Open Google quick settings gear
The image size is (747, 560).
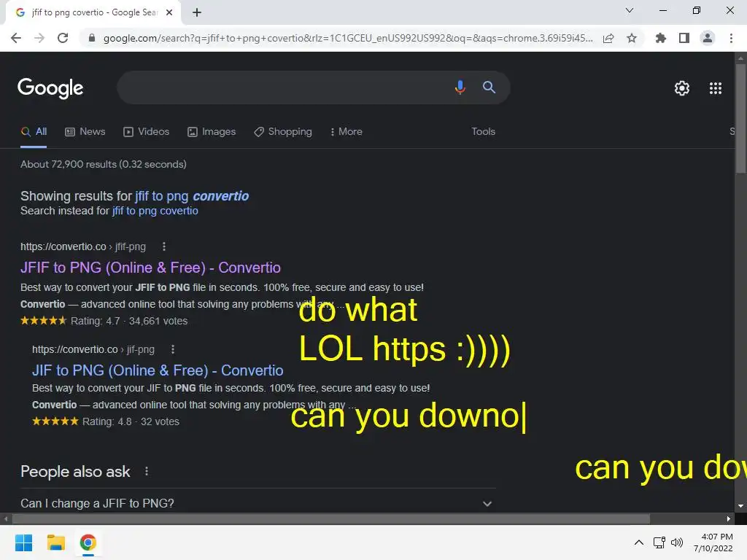pyautogui.click(x=682, y=88)
